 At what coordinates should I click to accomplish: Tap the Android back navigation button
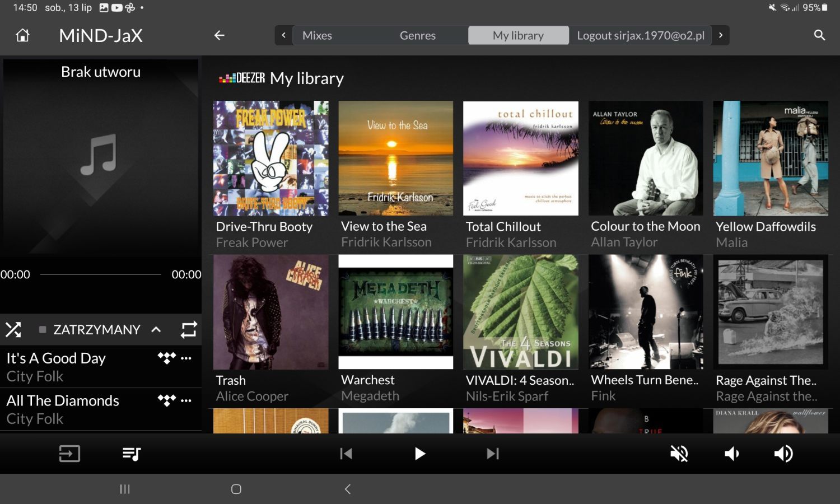pos(348,489)
